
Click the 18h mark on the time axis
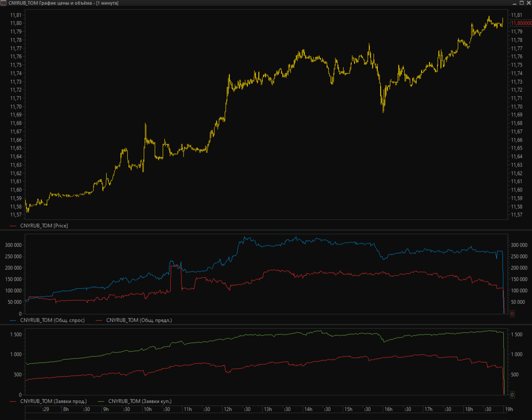tap(469, 409)
